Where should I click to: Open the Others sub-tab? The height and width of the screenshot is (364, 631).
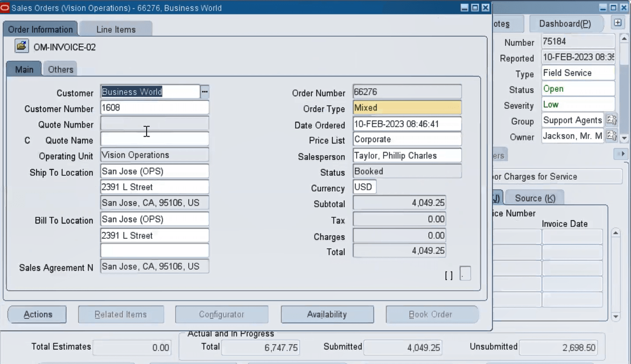61,70
